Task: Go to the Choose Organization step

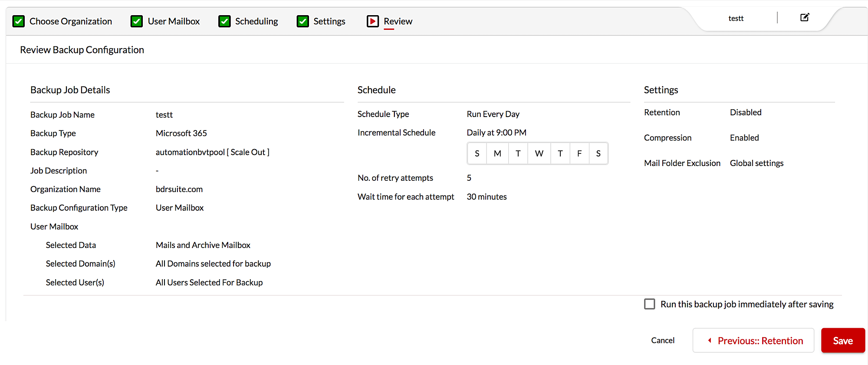Action: tap(71, 21)
